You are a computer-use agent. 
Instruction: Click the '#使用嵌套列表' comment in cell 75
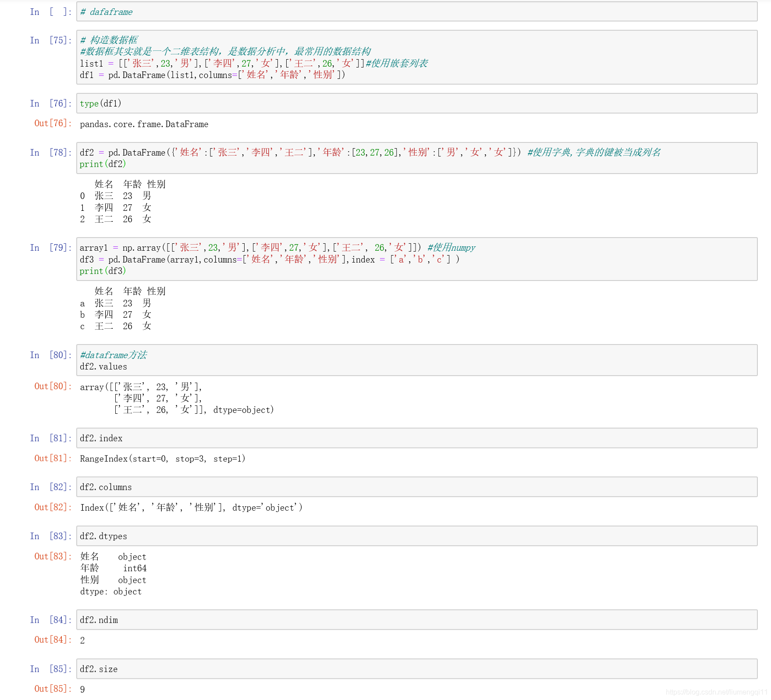tap(397, 64)
